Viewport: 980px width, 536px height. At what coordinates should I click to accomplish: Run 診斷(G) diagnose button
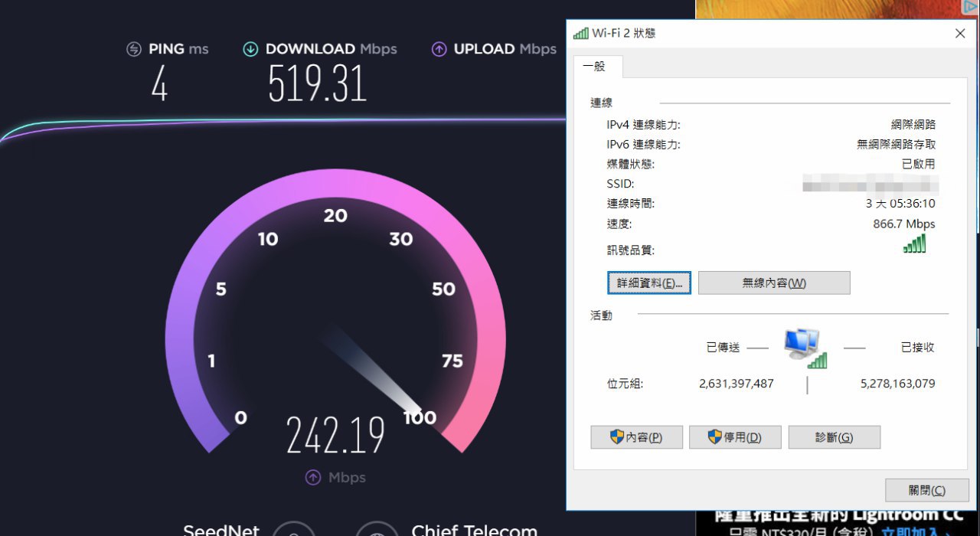834,437
